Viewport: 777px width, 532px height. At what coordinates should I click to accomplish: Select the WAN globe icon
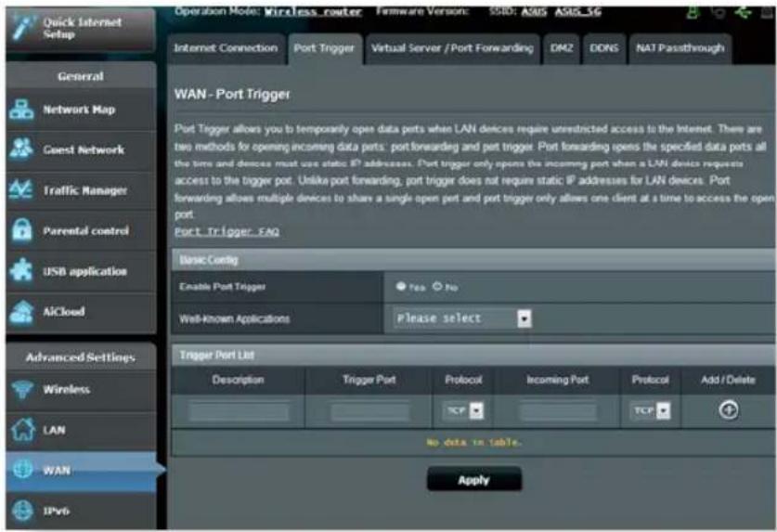coord(23,469)
